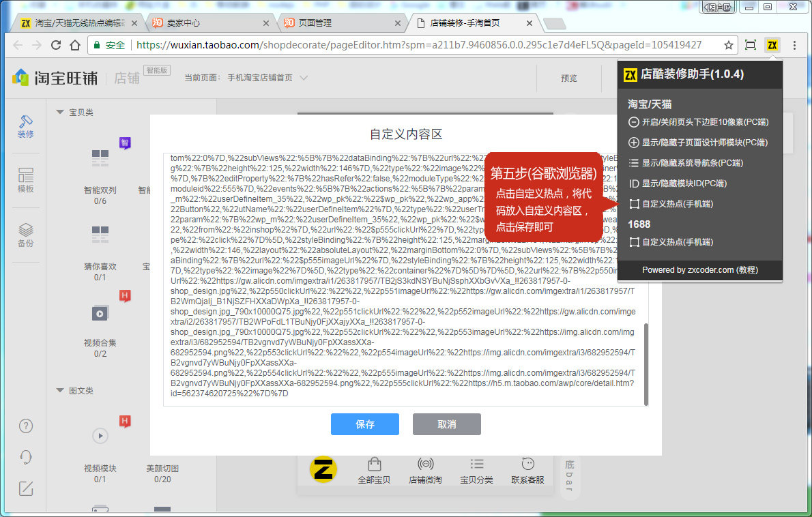This screenshot has width=812, height=517.
Task: Click 自定义热点(手机端) under 1688
Action: [671, 242]
